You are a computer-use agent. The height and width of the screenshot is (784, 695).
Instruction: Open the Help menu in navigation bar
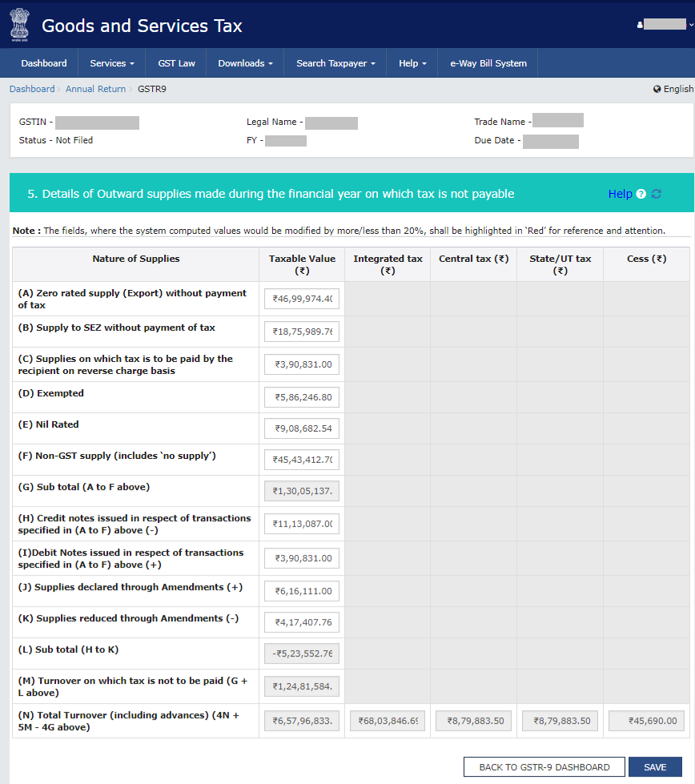click(412, 63)
